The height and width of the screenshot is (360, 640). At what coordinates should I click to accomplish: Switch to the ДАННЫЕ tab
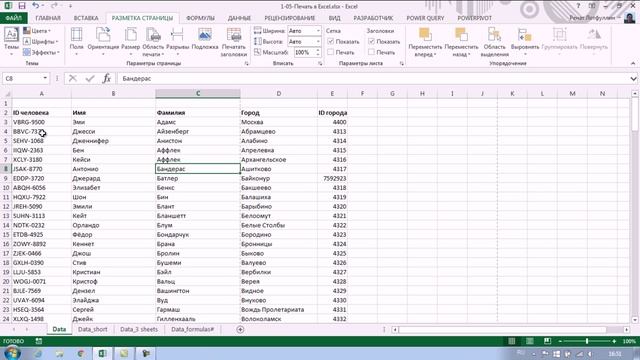(239, 18)
